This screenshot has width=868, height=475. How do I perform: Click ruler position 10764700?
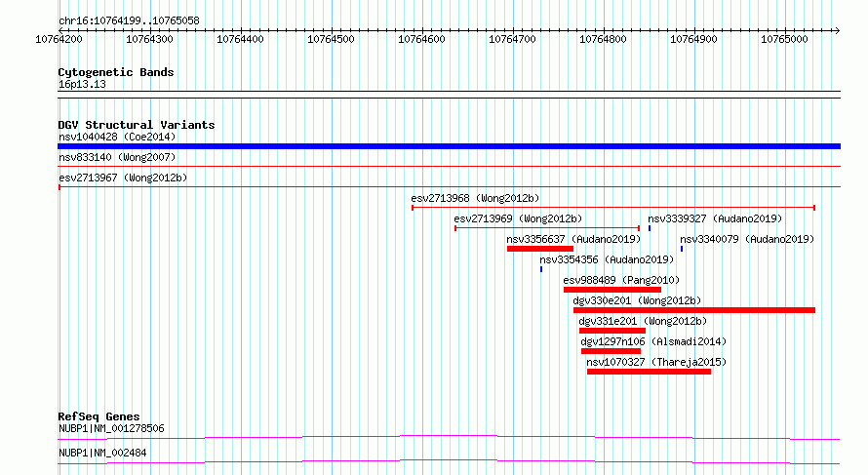coord(513,39)
